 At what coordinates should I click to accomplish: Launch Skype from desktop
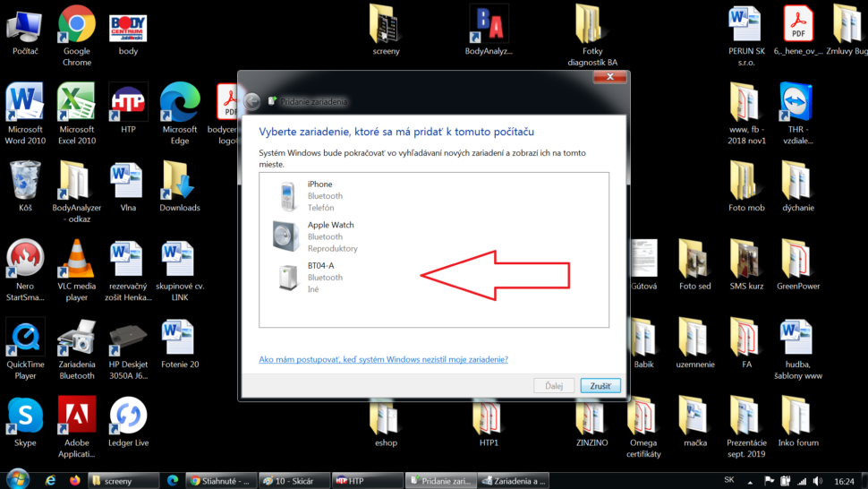pos(25,422)
